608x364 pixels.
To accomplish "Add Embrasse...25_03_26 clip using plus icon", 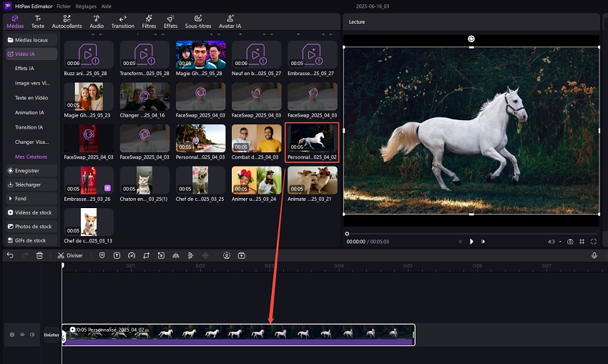I will pyautogui.click(x=107, y=188).
